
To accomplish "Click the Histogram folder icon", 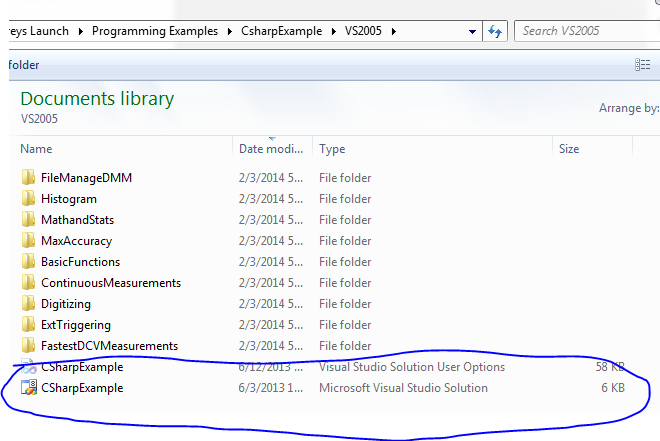I will point(28,199).
